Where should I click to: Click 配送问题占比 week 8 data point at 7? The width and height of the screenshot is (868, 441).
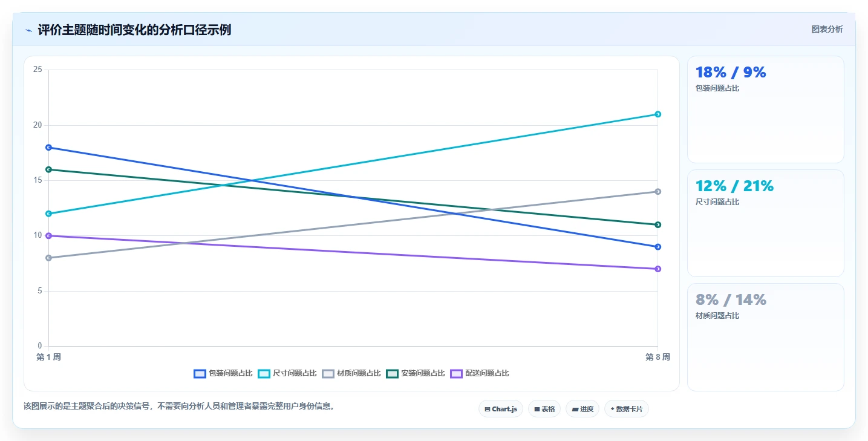(658, 269)
